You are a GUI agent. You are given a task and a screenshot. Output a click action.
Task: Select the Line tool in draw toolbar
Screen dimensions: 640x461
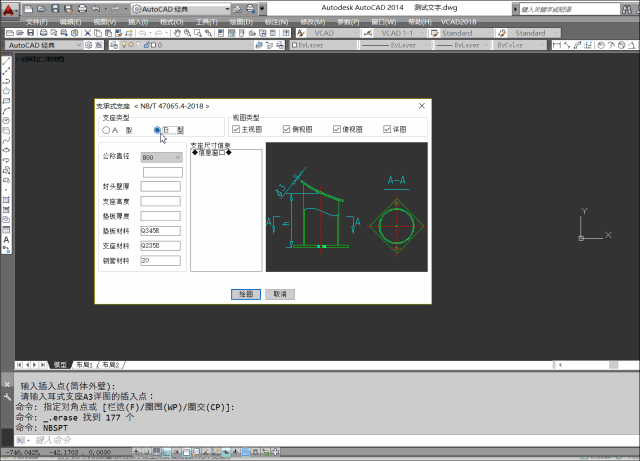pyautogui.click(x=6, y=62)
